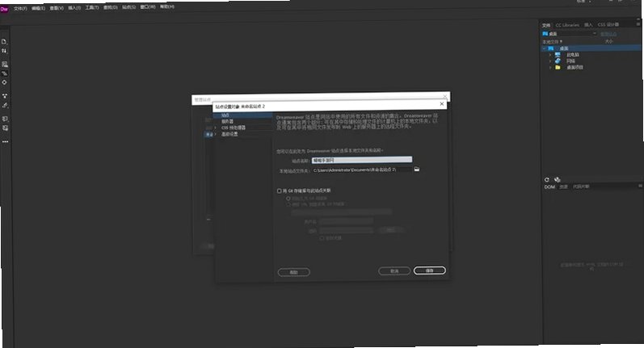Screen dimensions: 644x348
Task: Select first disabled Git radio option
Action: coord(288,199)
